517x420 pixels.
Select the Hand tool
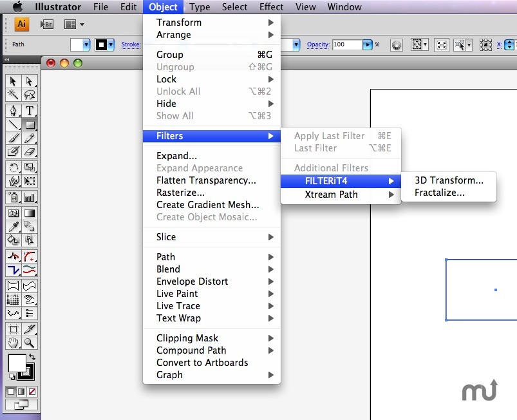13,343
